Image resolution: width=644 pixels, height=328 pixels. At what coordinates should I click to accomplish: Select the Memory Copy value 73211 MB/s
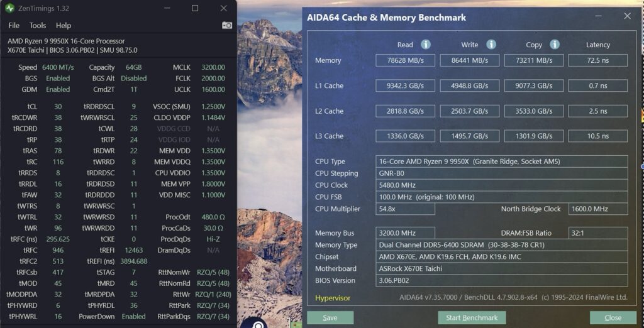[533, 60]
